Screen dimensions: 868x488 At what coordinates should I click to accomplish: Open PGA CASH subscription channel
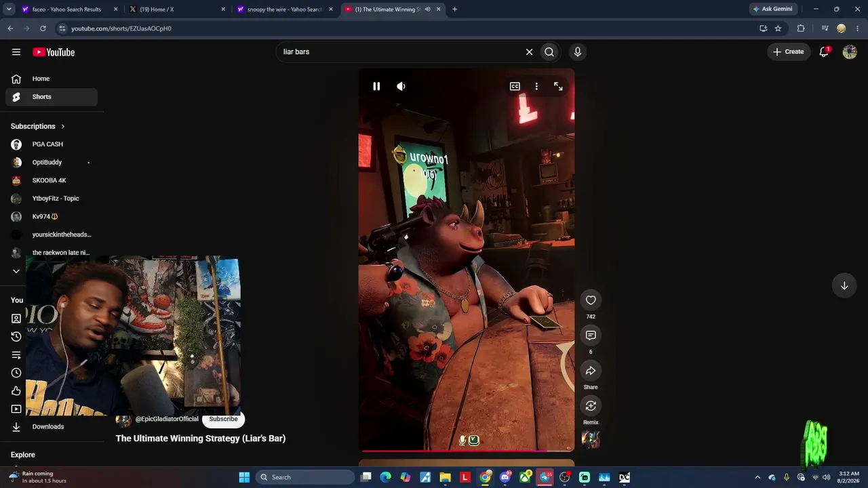pos(52,144)
